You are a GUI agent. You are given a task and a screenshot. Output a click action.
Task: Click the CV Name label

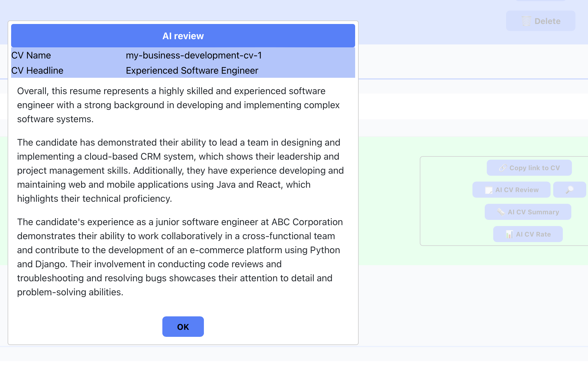pos(31,55)
